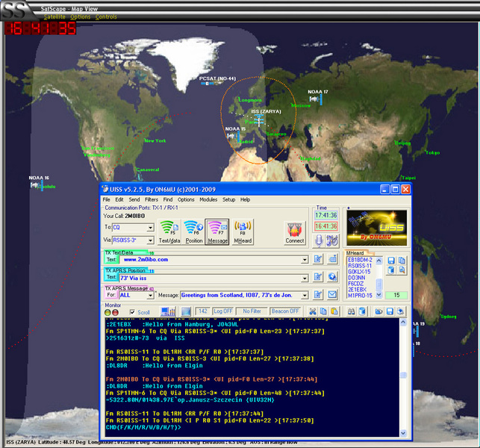Viewport: 480px width, 448px height.
Task: Select F6CDZ in the MHeard list
Action: [355, 284]
